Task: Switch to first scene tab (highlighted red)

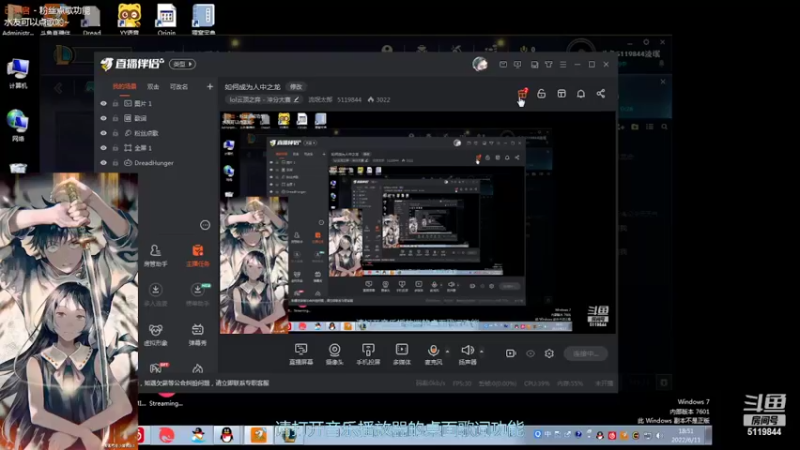Action: click(x=124, y=87)
